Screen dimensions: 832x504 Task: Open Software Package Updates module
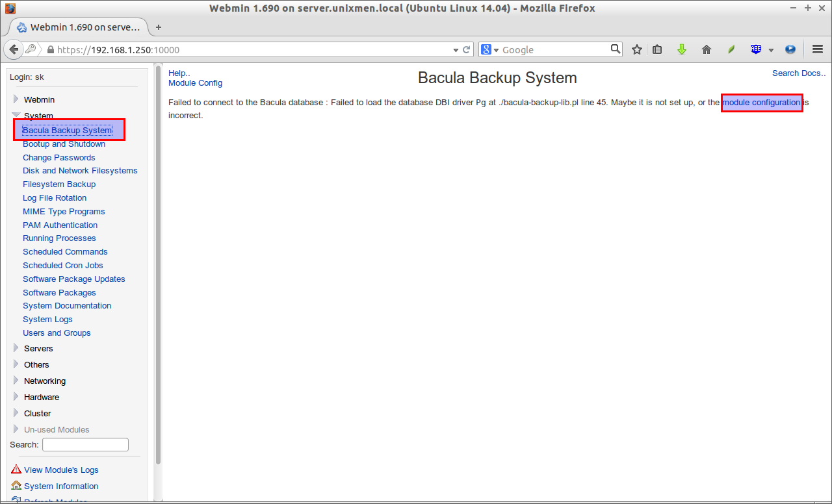74,279
